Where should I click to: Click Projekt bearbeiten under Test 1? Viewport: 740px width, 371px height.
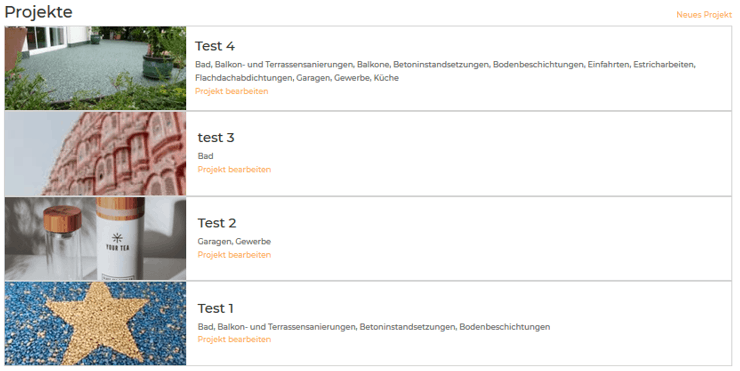pos(234,339)
